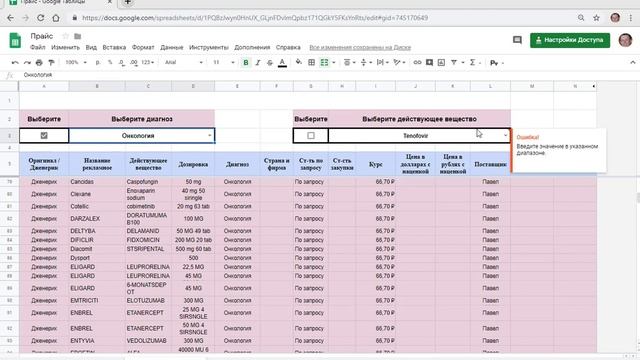Screen dimensions: 640x360
Task: Tick the checkbox beside Tenofovir
Action: [x=311, y=136]
